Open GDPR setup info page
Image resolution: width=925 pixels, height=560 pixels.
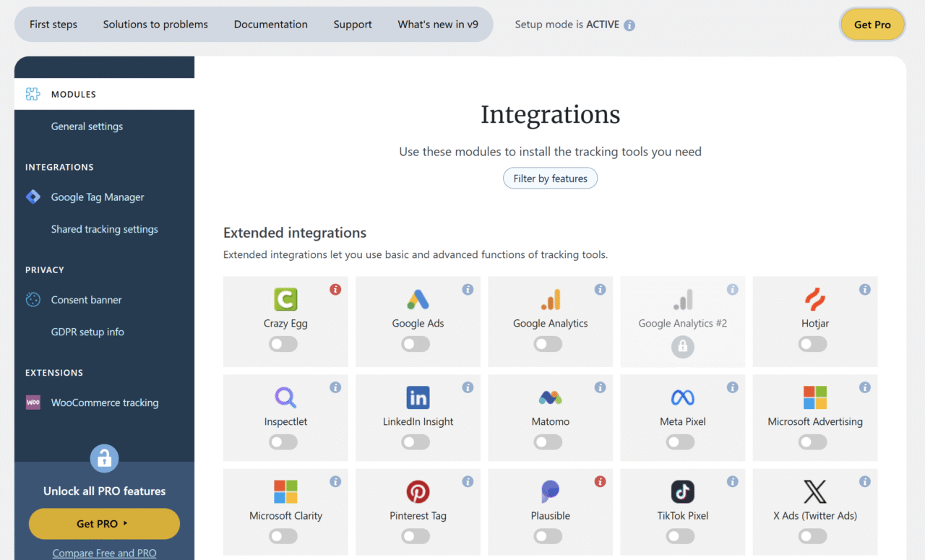pyautogui.click(x=87, y=332)
